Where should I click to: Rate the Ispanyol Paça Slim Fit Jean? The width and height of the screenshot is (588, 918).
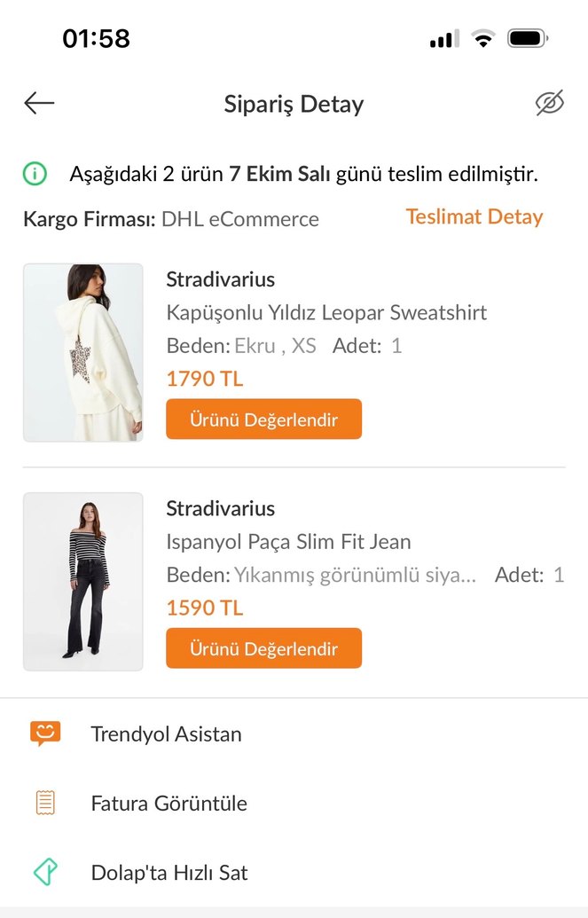pos(263,648)
